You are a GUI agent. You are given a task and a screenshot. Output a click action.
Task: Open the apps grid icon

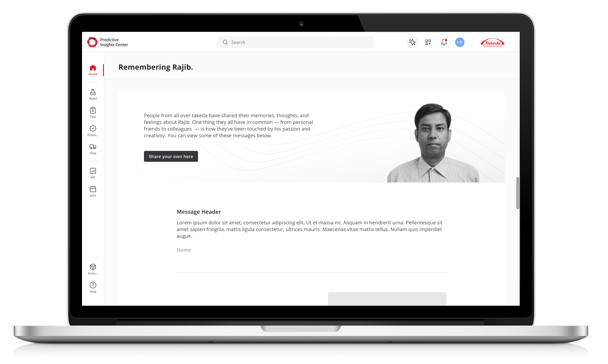[x=428, y=42]
